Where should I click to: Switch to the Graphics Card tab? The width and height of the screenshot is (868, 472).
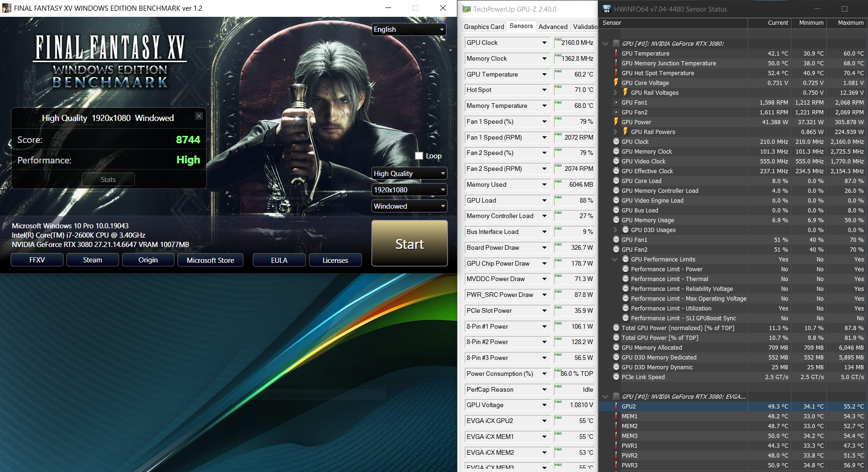click(484, 27)
